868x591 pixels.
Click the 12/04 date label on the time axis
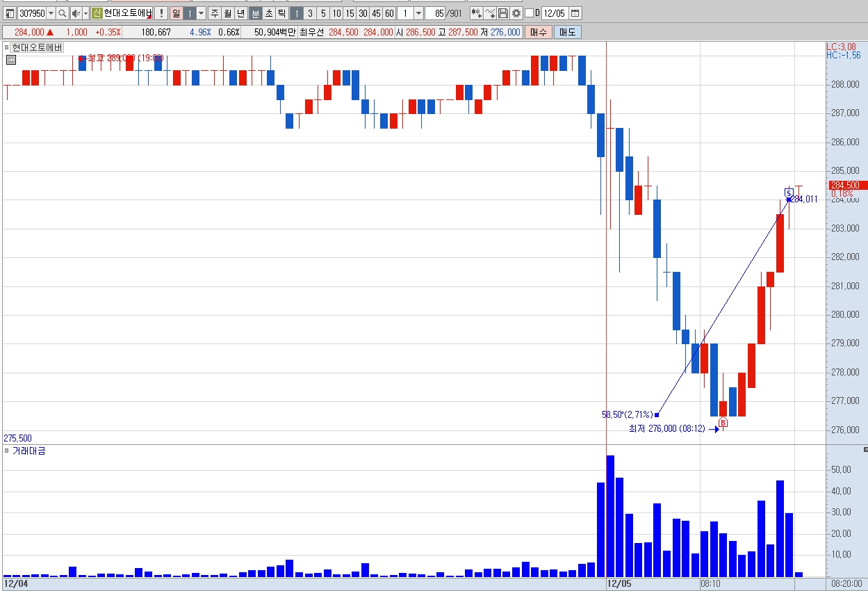pos(16,584)
